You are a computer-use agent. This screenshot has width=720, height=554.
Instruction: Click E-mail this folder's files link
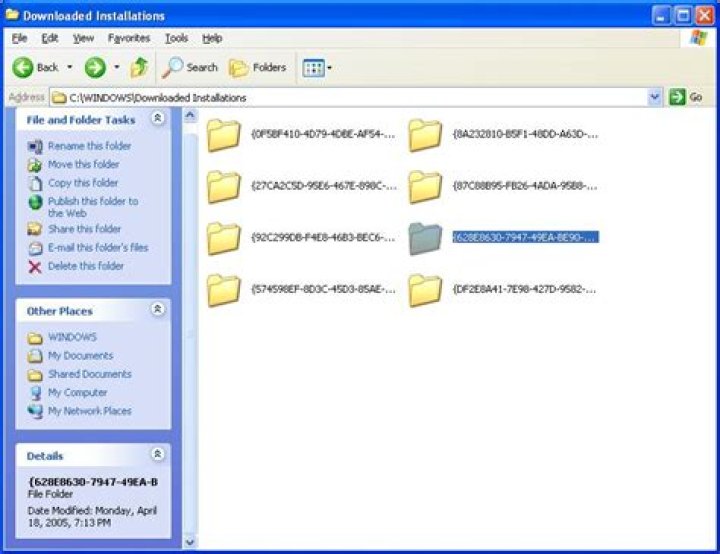[98, 248]
